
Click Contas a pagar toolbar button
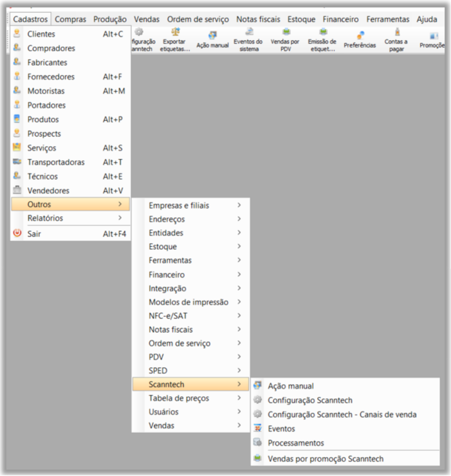coord(396,41)
